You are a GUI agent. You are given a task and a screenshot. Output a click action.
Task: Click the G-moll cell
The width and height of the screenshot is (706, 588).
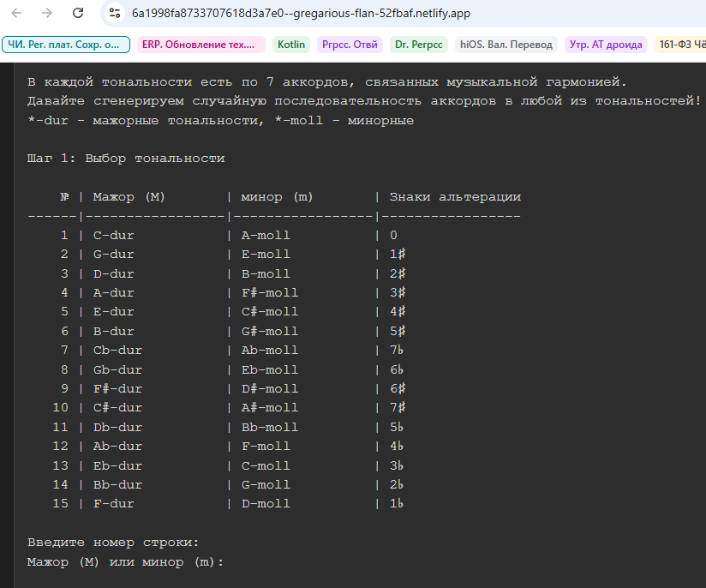[x=266, y=485]
